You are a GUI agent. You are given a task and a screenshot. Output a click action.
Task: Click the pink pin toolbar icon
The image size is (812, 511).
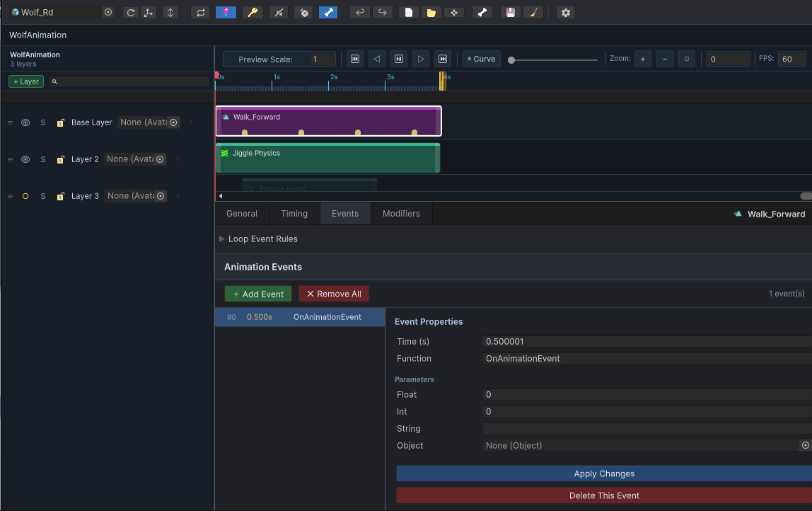click(x=226, y=13)
